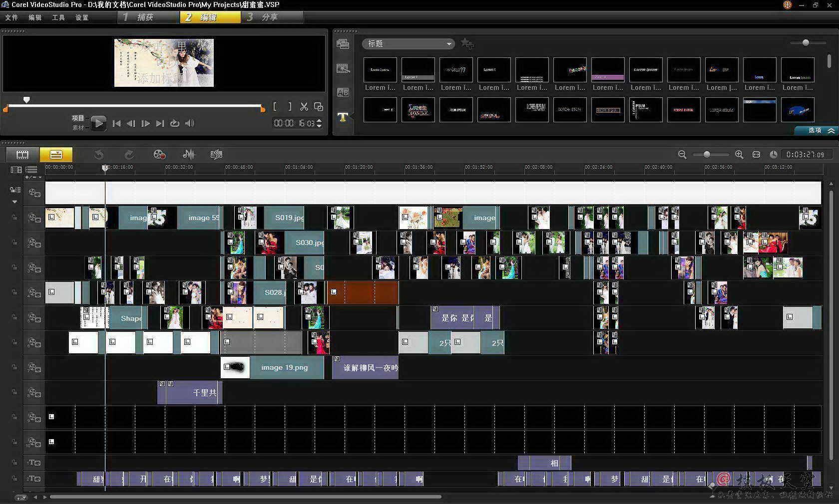Viewport: 839px width, 504px height.
Task: Open the Track Manager list icon
Action: pos(31,170)
